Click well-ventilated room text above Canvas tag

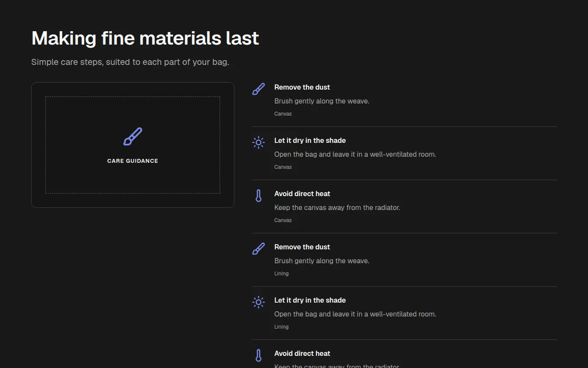[355, 154]
